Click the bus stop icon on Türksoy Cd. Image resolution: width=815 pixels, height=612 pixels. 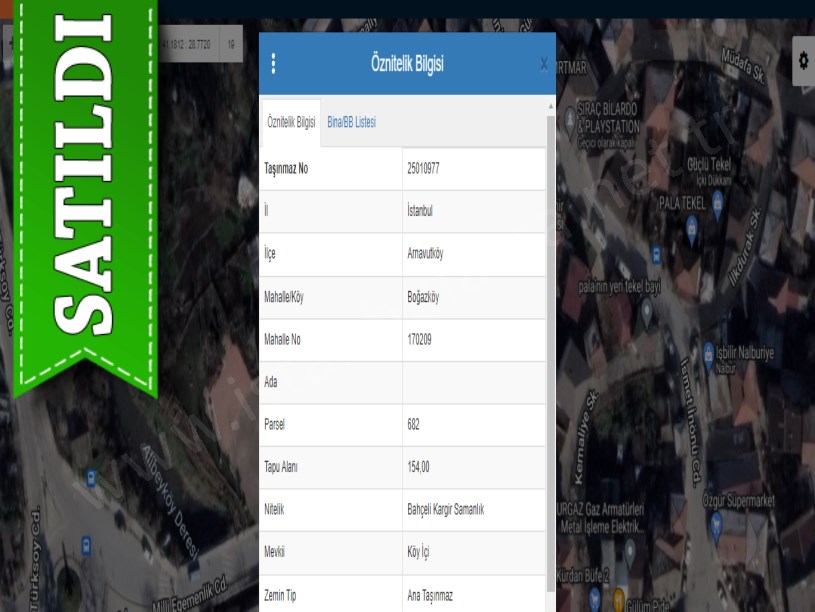coord(86,546)
